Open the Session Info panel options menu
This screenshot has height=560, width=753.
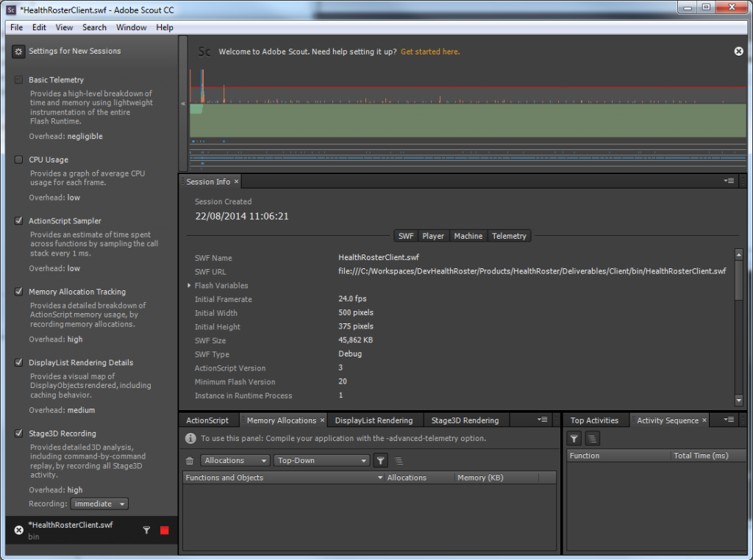pyautogui.click(x=729, y=182)
